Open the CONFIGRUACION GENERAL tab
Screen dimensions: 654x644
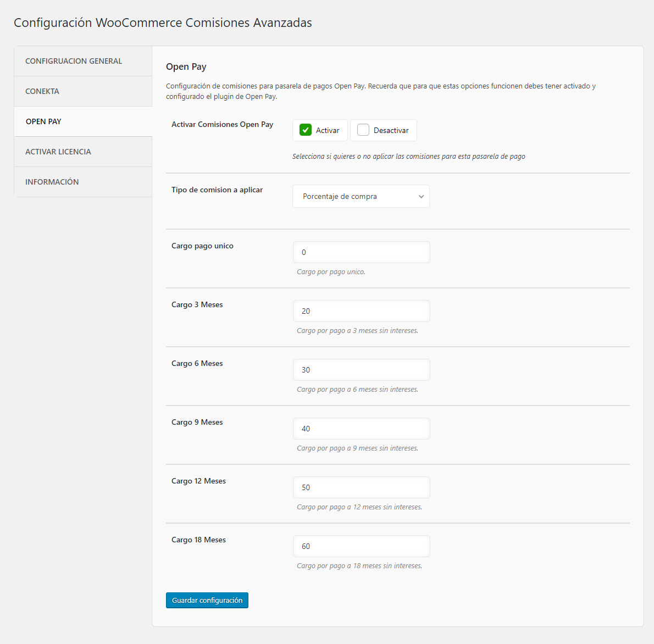pos(74,61)
